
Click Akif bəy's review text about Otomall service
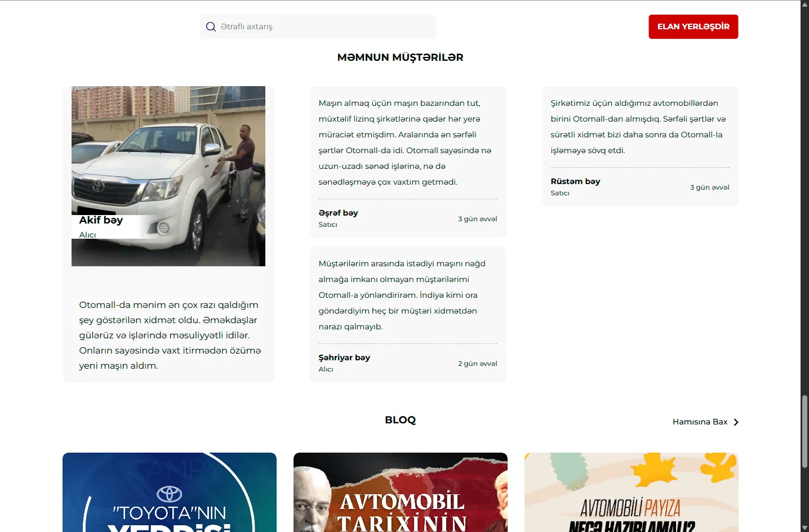coord(170,335)
